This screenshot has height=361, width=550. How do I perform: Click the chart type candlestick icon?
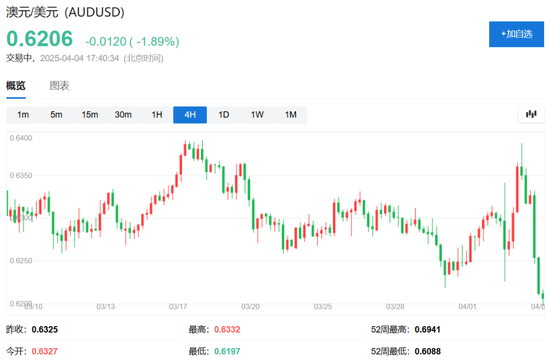coord(531,114)
